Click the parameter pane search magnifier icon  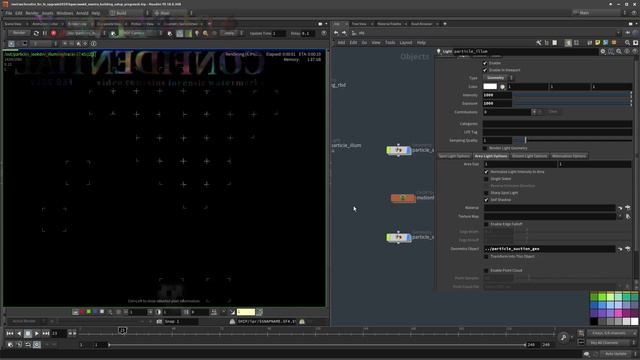click(x=619, y=51)
